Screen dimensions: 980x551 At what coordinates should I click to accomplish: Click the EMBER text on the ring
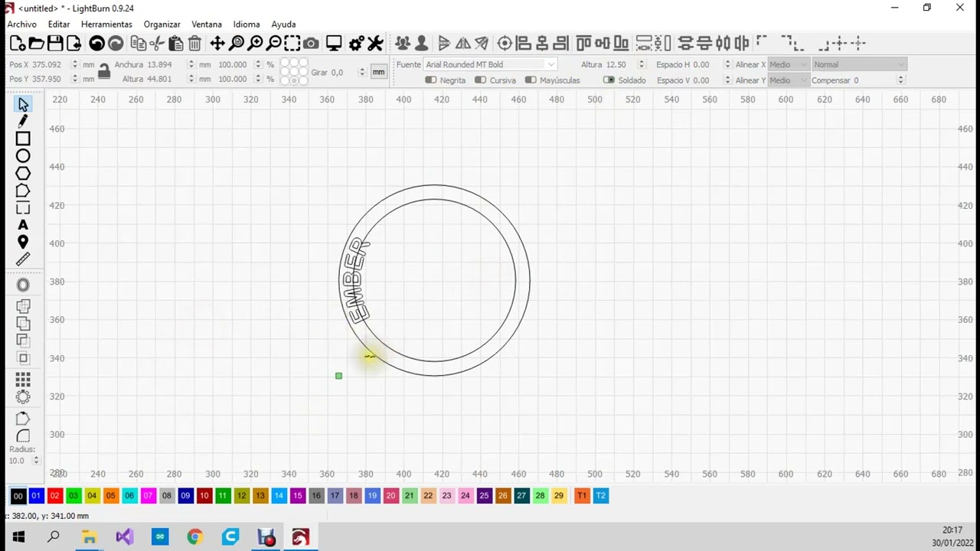(x=356, y=280)
